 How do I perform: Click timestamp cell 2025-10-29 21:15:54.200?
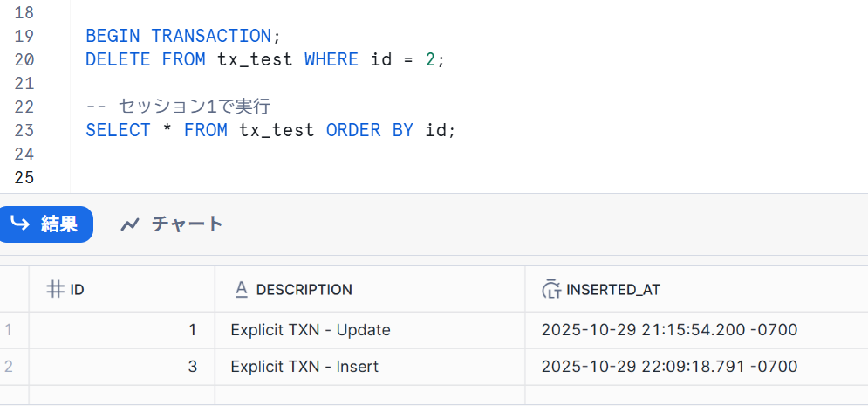point(669,330)
